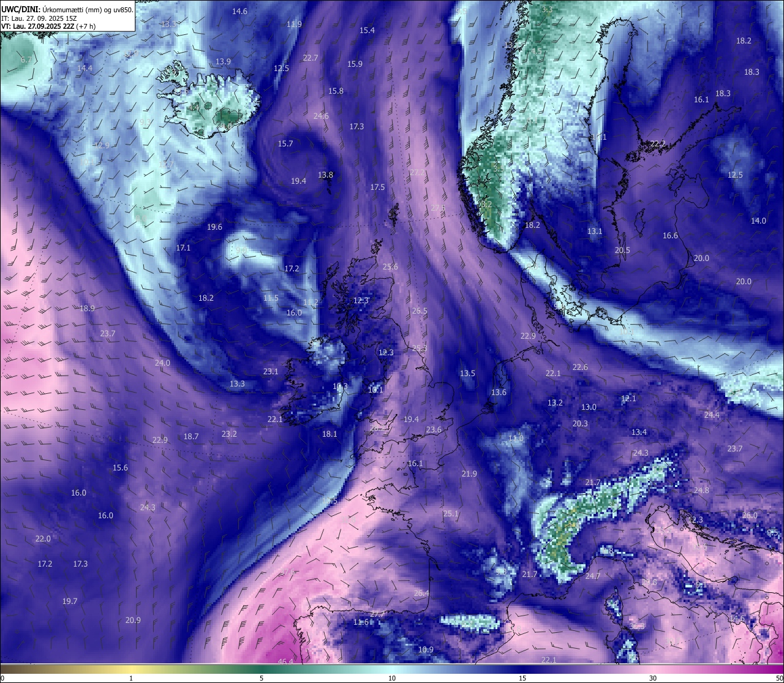Click the 13.1 value label
The height and width of the screenshot is (683, 784).
point(595,232)
